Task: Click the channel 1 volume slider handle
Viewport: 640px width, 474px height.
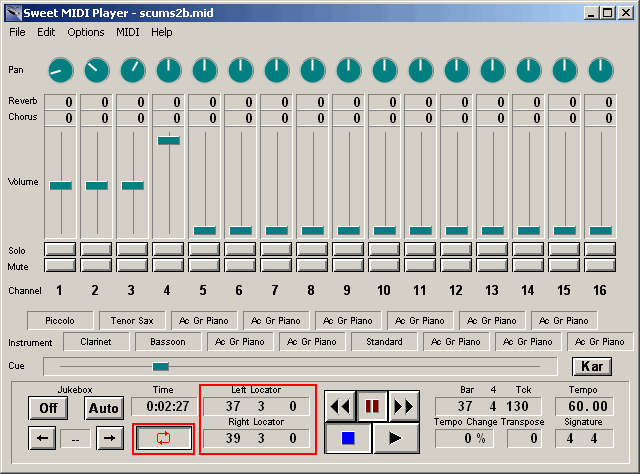Action: (x=61, y=186)
